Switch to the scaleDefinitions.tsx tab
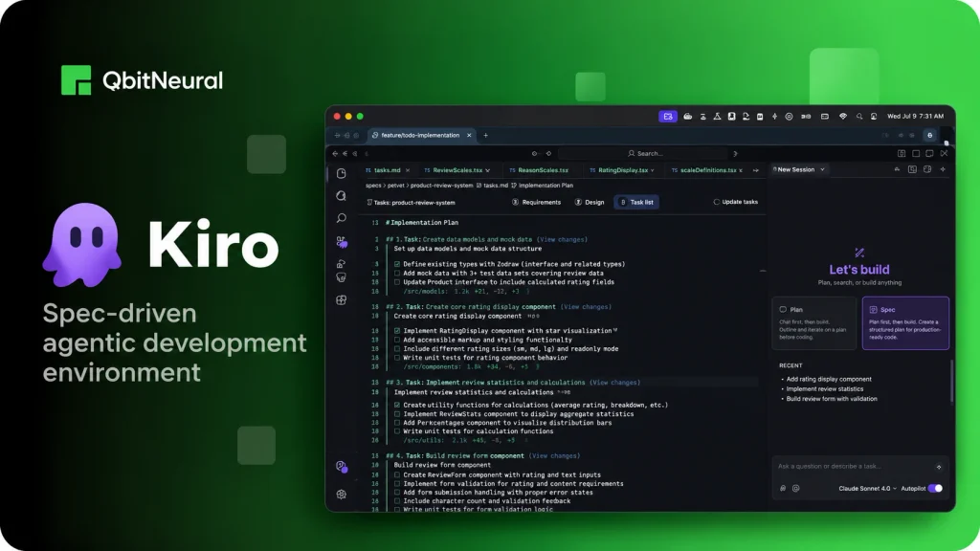This screenshot has height=551, width=980. (707, 170)
